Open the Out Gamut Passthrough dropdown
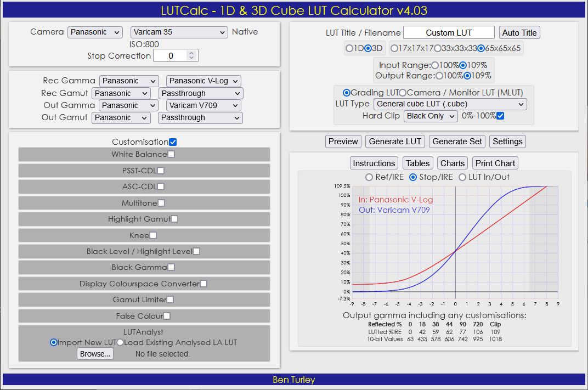 200,118
